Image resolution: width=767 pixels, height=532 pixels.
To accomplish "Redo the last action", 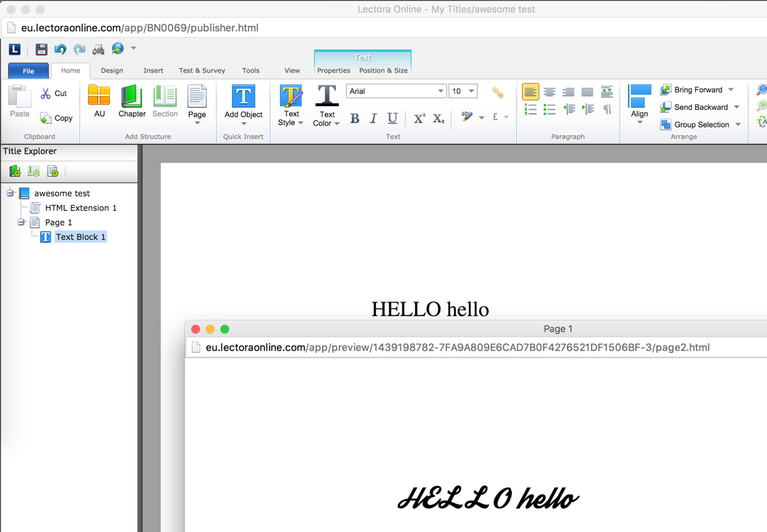I will click(79, 49).
